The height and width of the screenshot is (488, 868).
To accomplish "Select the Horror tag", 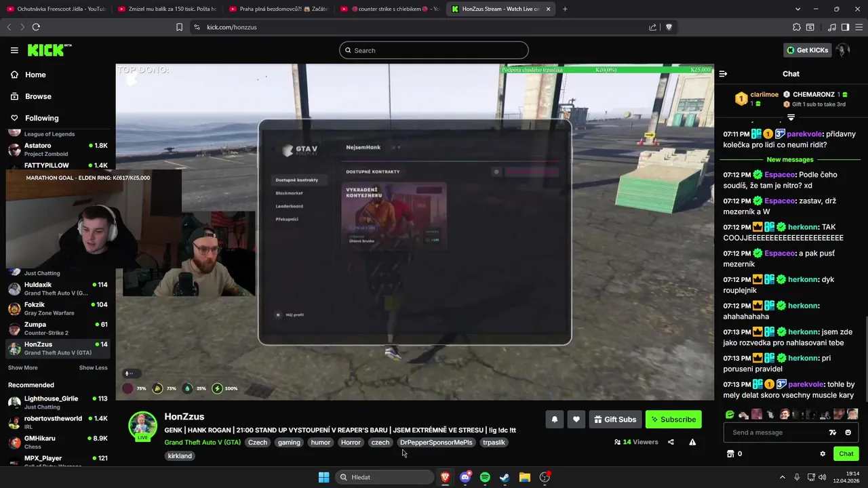I will coord(351,443).
